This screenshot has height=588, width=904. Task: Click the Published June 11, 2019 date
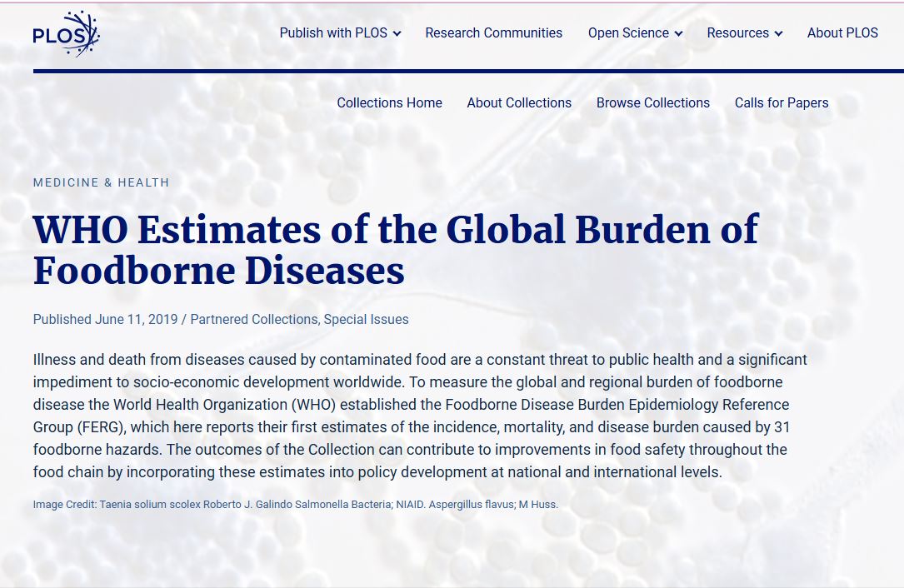pos(106,319)
